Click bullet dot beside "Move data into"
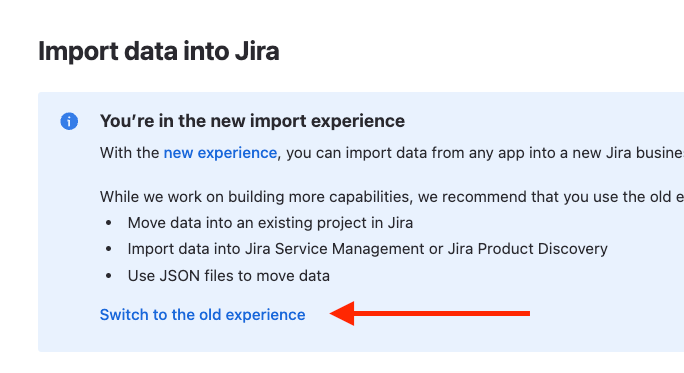Image resolution: width=684 pixels, height=373 pixels. tap(109, 223)
